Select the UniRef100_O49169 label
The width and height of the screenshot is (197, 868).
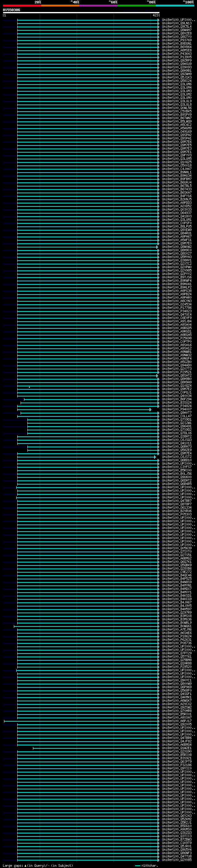click(176, 131)
